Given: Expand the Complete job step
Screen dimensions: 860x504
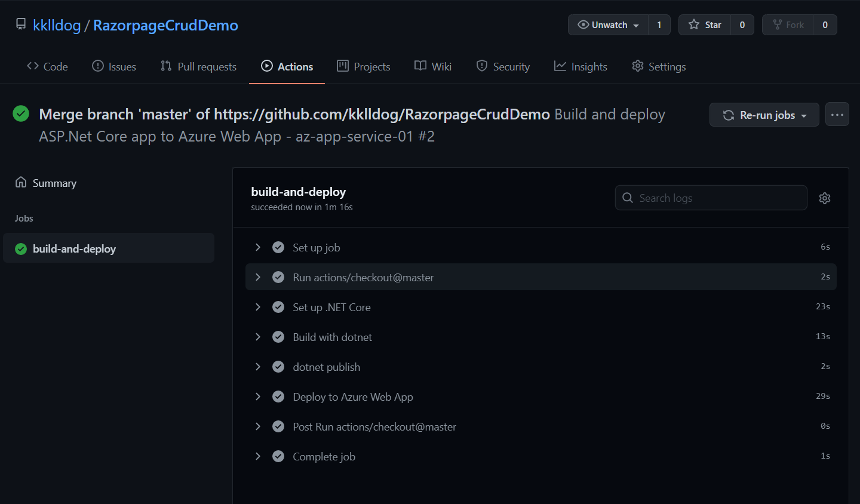Looking at the screenshot, I should tap(258, 456).
